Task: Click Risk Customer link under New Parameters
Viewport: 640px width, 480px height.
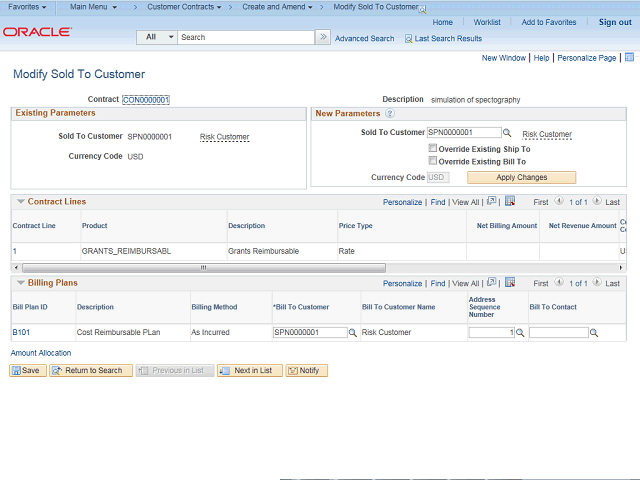Action: 547,134
